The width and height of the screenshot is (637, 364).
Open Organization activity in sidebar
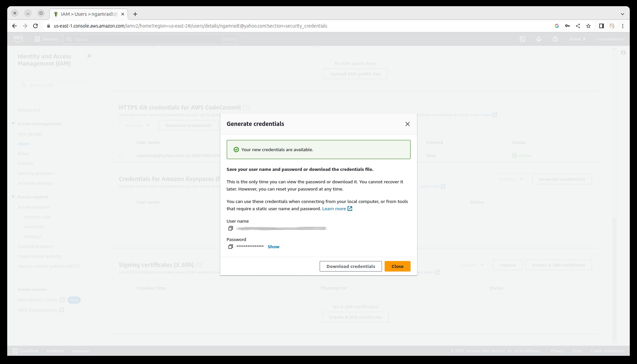(39, 256)
